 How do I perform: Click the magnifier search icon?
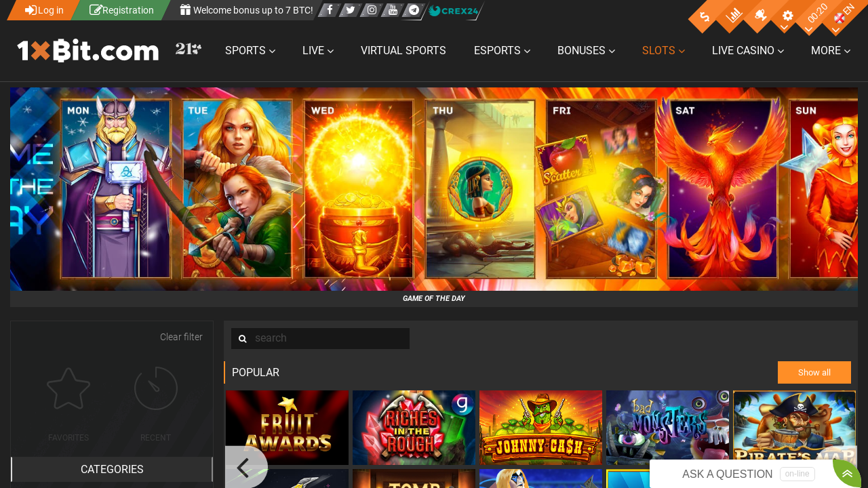pos(242,338)
